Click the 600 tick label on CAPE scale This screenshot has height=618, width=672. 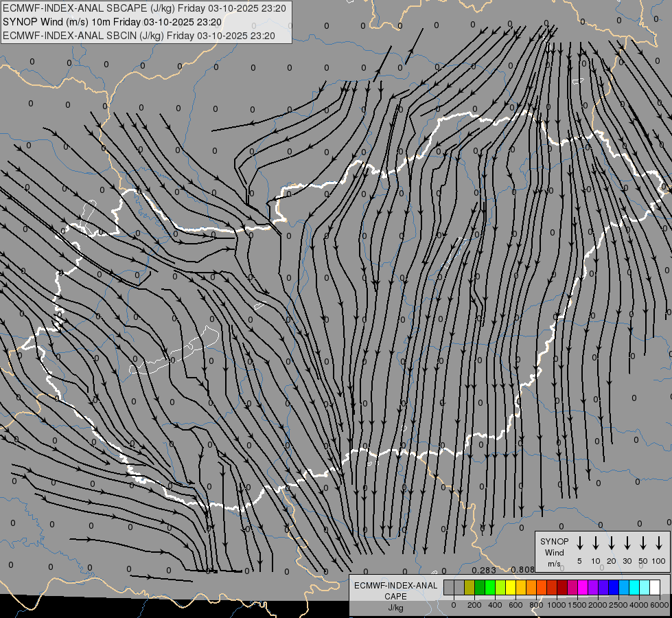pyautogui.click(x=515, y=605)
